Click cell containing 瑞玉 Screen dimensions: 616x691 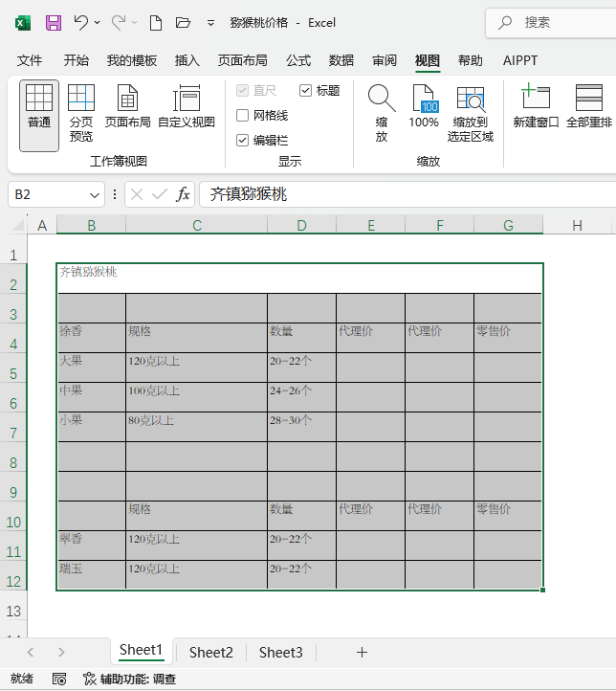click(x=91, y=575)
